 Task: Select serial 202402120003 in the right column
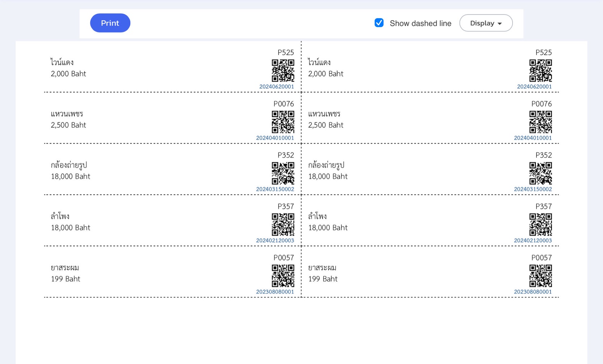[x=533, y=240]
